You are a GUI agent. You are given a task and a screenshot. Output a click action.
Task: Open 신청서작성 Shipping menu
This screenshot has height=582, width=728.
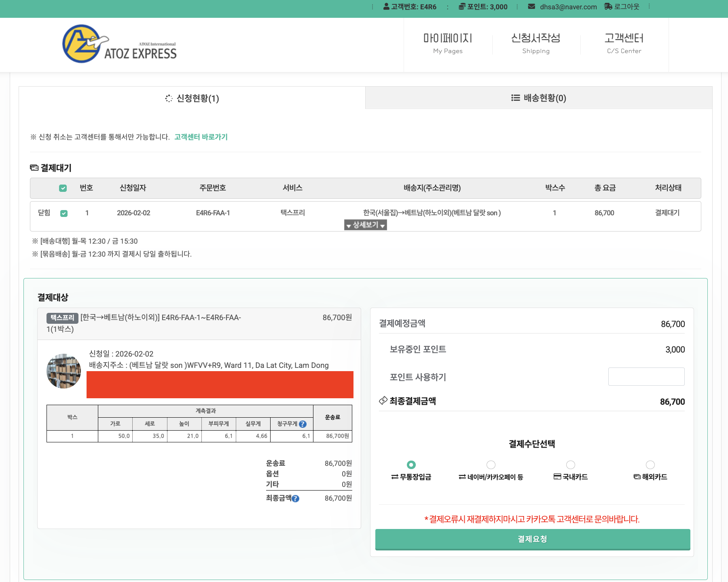(x=536, y=44)
